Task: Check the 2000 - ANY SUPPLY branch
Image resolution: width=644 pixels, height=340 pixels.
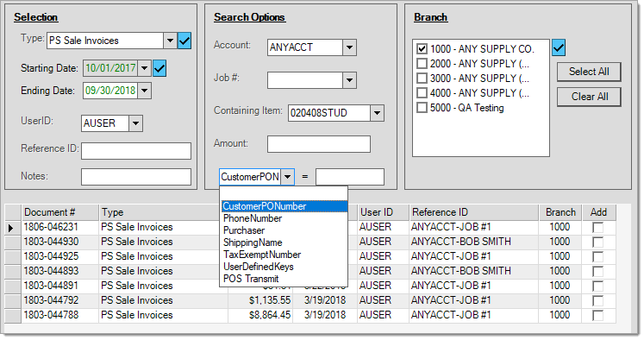Action: (422, 64)
